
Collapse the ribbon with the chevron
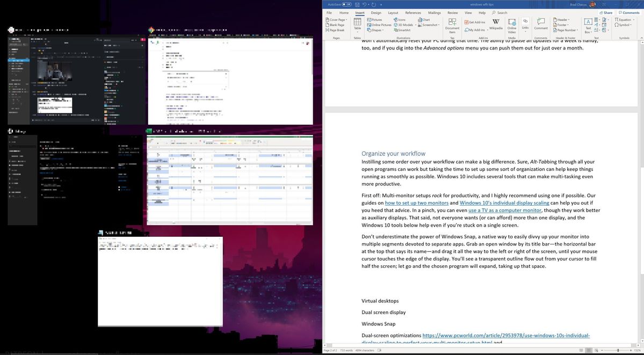coord(641,38)
